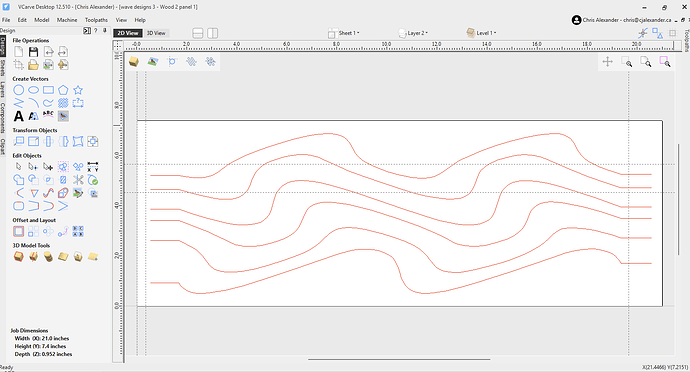
Task: Select the Draw Ellipse tool
Action: tap(33, 90)
